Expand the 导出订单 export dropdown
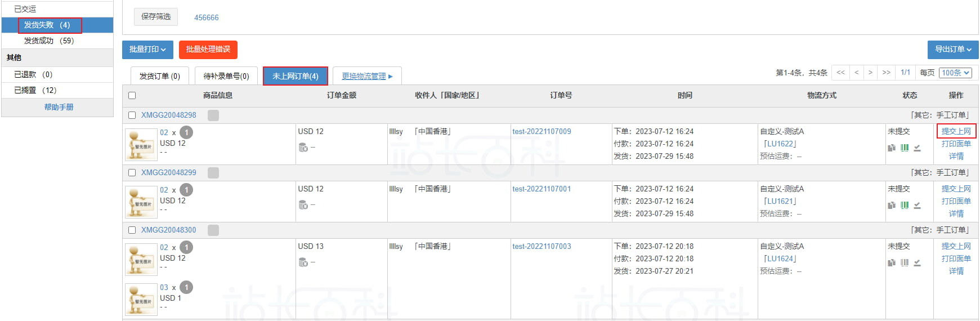 [x=952, y=50]
